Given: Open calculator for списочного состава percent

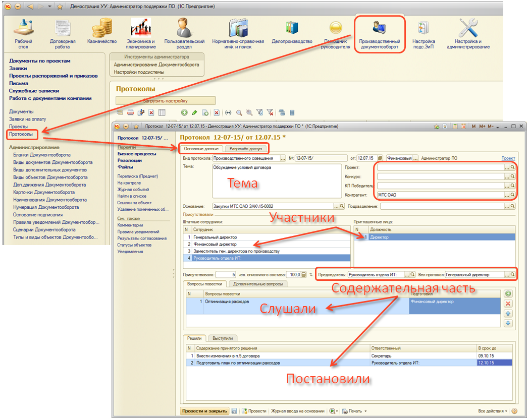Looking at the screenshot, I should (x=303, y=275).
